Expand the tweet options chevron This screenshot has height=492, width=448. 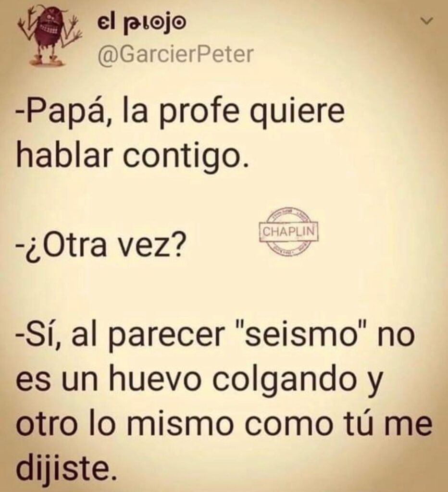click(427, 21)
